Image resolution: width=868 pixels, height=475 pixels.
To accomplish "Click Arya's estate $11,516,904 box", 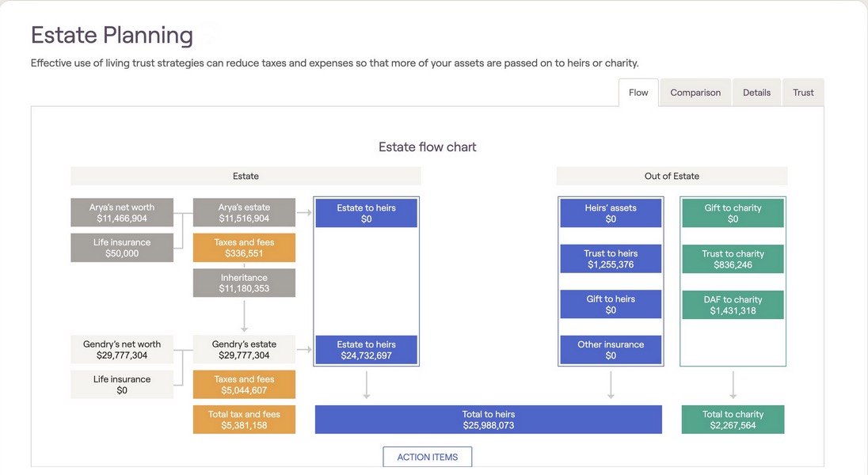I will point(244,213).
